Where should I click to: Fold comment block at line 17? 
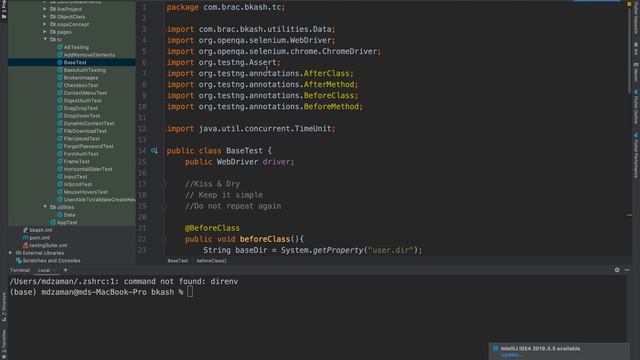164,184
